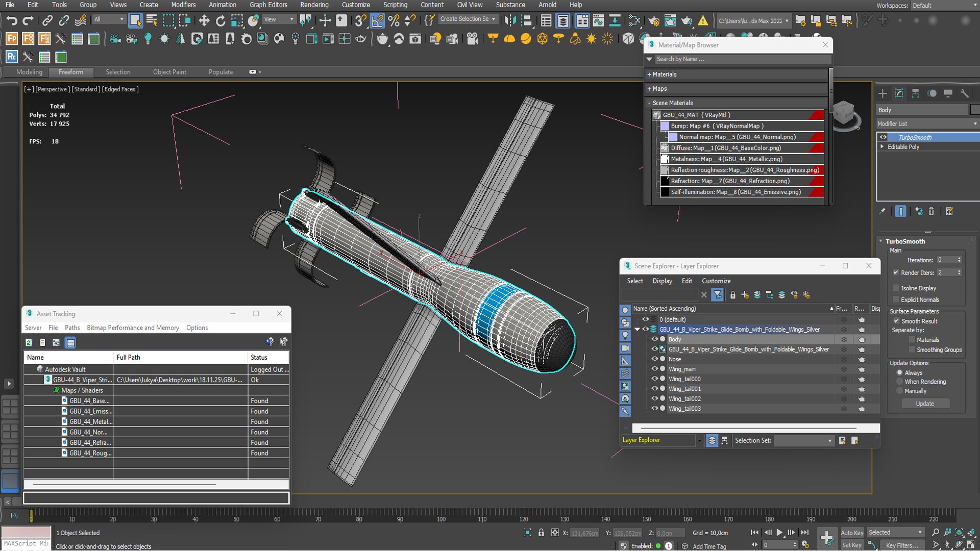Click Key Filters button
The height and width of the screenshot is (551, 980).
click(x=901, y=545)
